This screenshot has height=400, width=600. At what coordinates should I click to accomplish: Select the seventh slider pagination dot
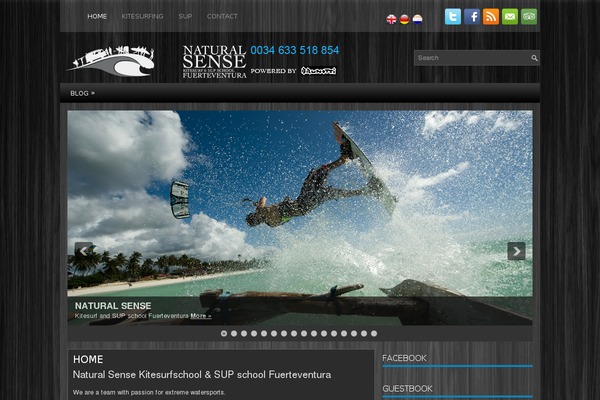pyautogui.click(x=284, y=333)
